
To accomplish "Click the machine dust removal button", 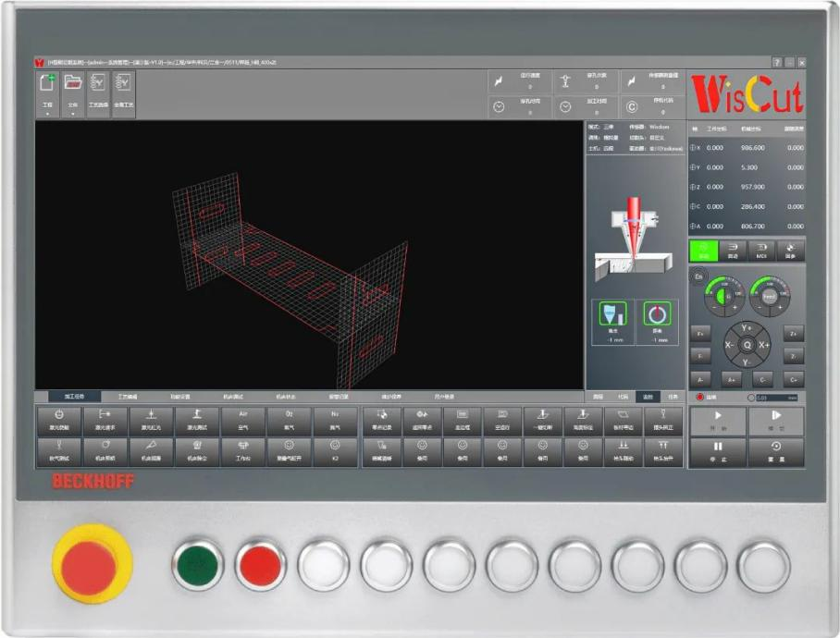I will (x=197, y=452).
